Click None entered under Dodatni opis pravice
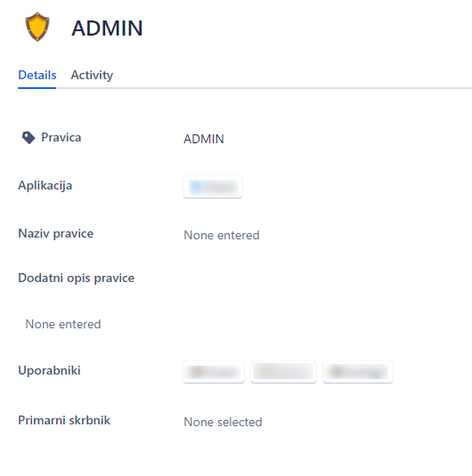 (x=63, y=324)
